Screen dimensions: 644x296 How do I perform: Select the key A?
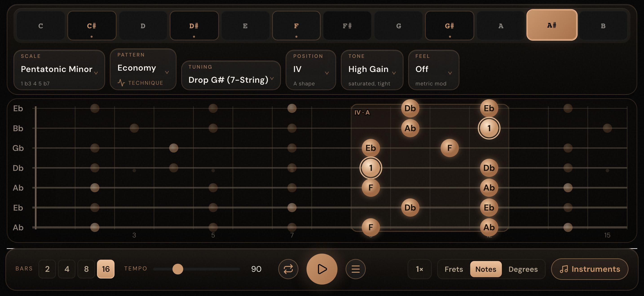click(x=501, y=26)
